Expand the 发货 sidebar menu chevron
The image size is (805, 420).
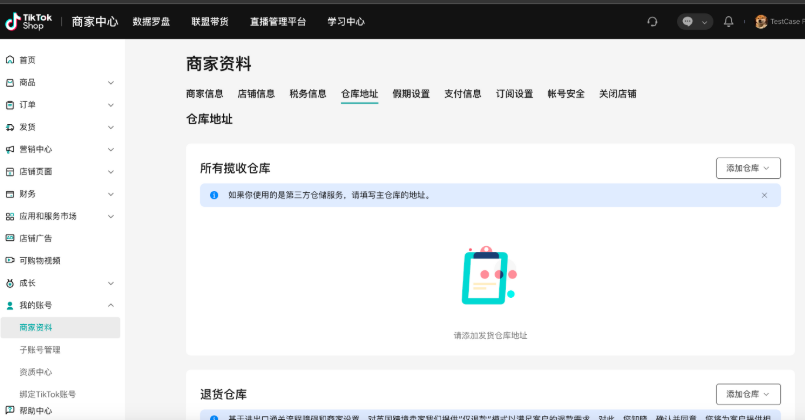tap(111, 127)
